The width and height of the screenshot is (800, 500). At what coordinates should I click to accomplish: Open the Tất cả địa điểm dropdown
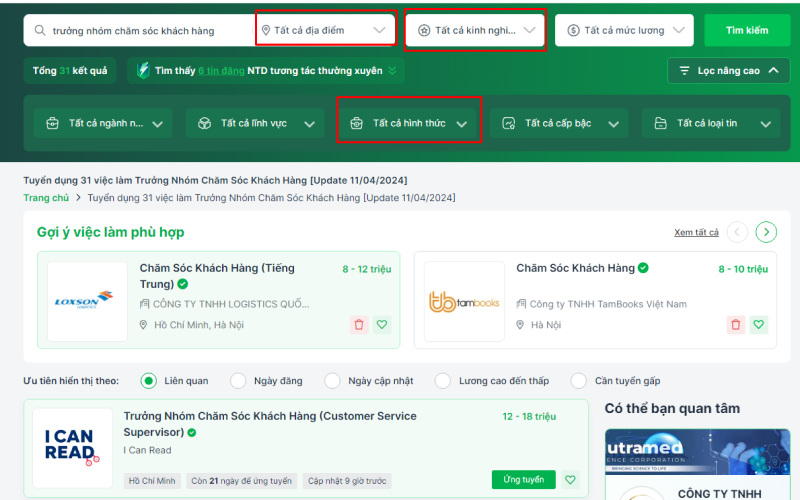point(324,30)
